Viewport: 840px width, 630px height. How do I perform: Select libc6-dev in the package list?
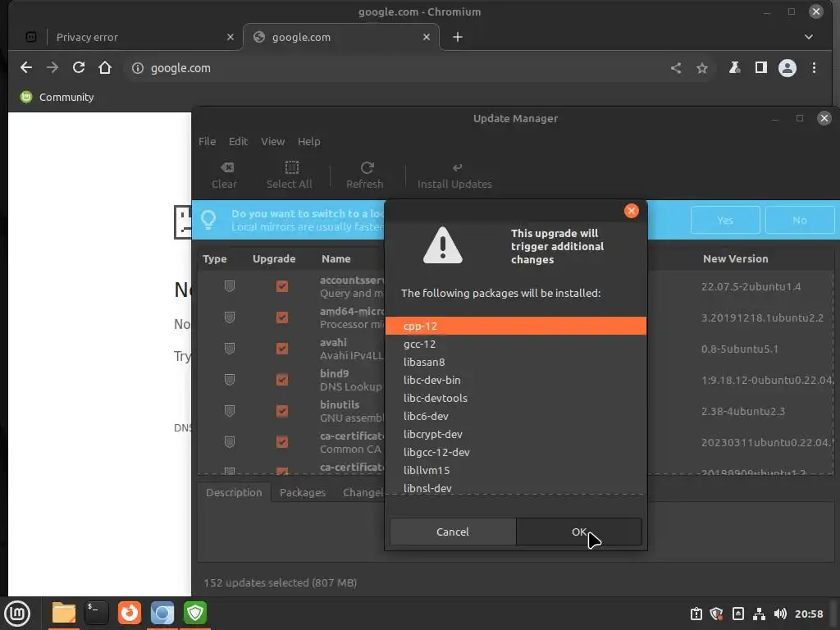[x=516, y=416]
